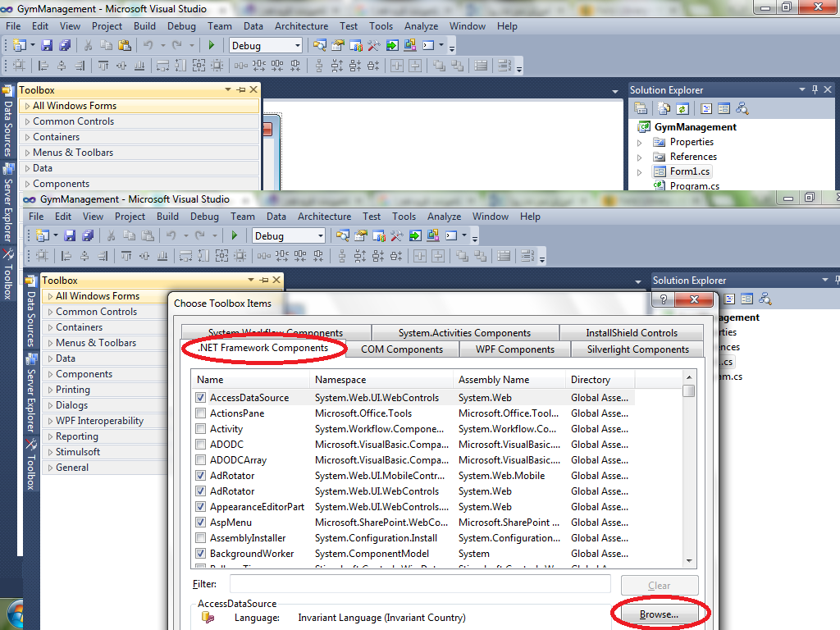Expand Reporting group in lower Toolbox
Screen dimensions: 840x630
[50, 436]
